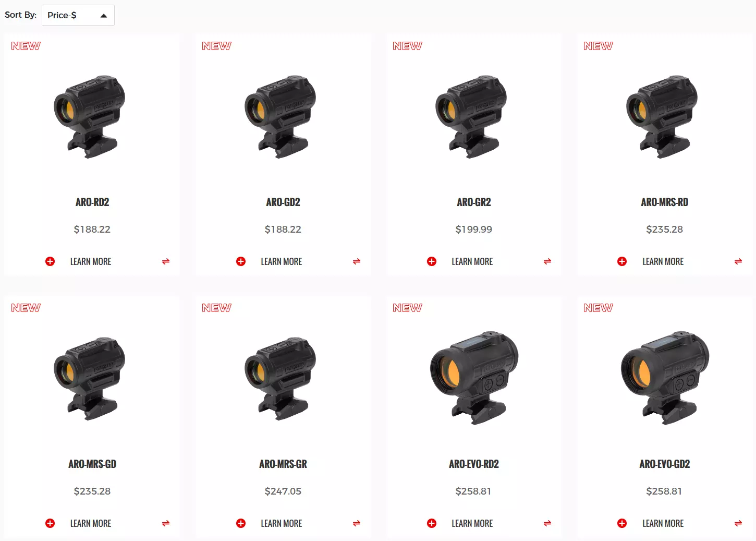This screenshot has height=541, width=756.
Task: Open the Sort By Price dropdown
Action: 78,15
